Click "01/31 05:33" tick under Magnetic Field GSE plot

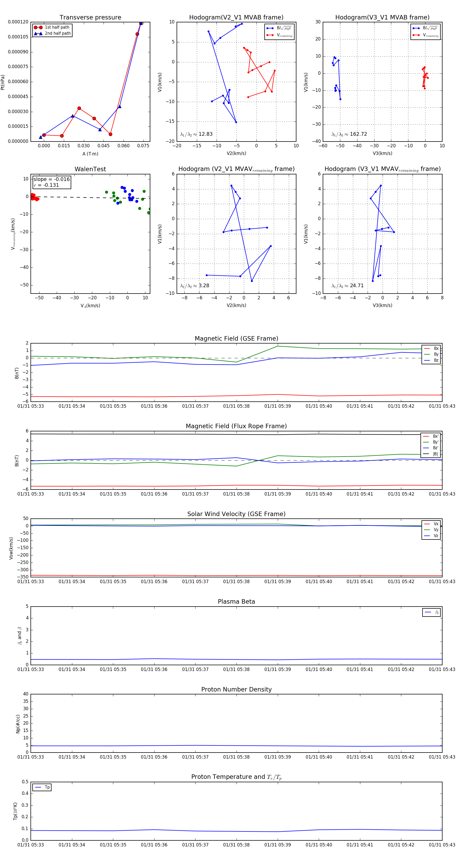tap(31, 406)
